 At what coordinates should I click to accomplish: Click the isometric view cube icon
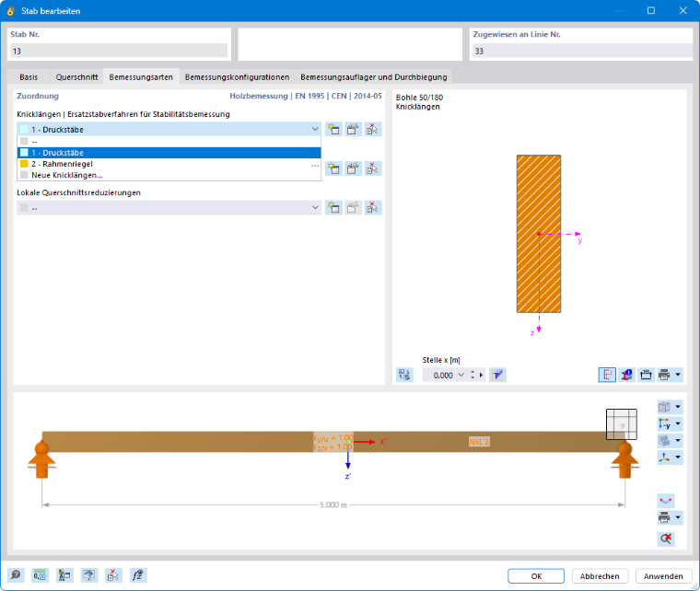pyautogui.click(x=664, y=407)
